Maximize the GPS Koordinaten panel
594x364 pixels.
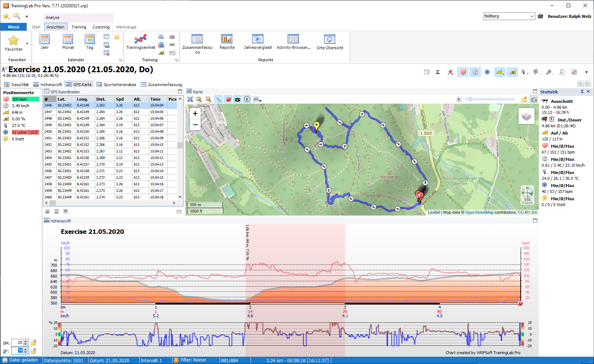(x=180, y=92)
